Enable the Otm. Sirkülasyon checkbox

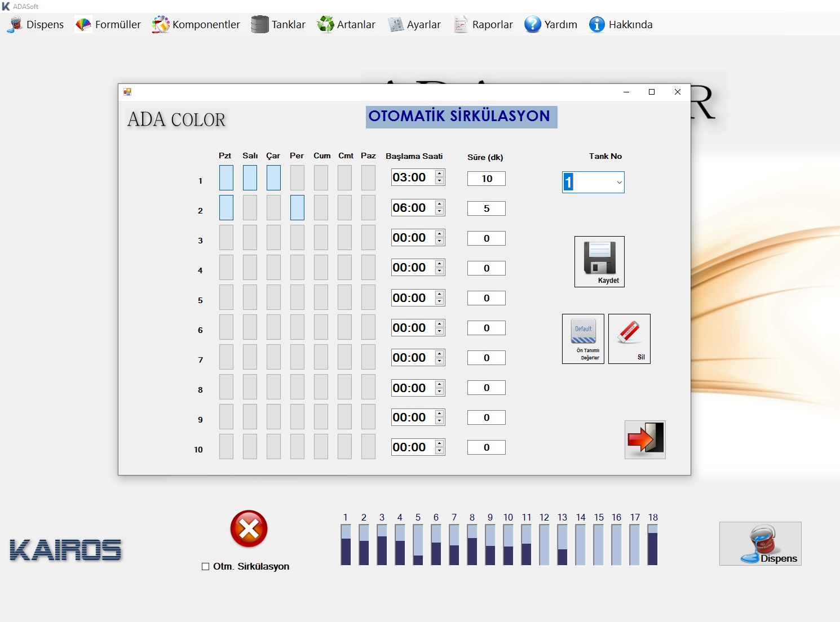coord(206,567)
